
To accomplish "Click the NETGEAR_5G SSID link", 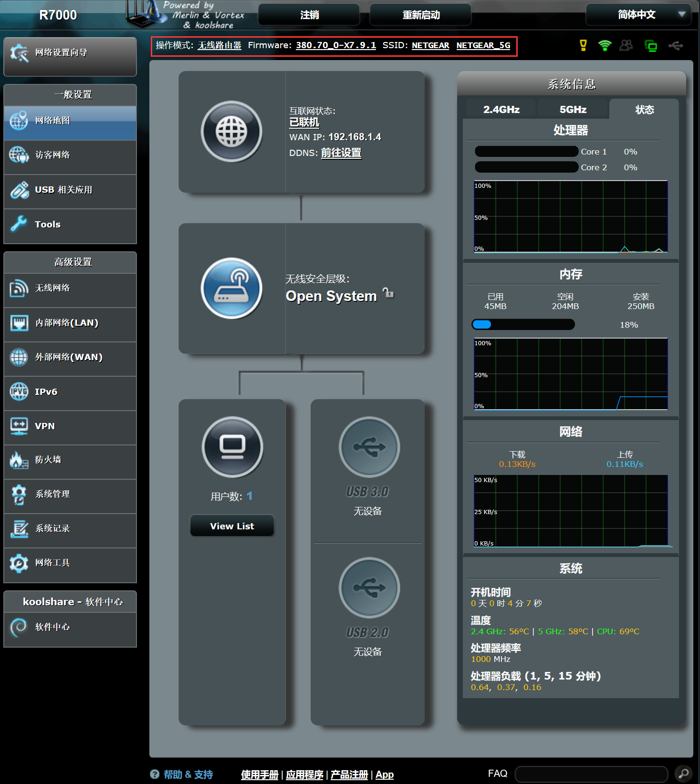I will 483,45.
